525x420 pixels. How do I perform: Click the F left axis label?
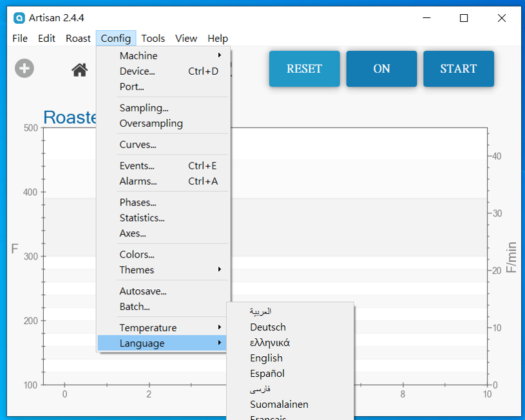[14, 249]
